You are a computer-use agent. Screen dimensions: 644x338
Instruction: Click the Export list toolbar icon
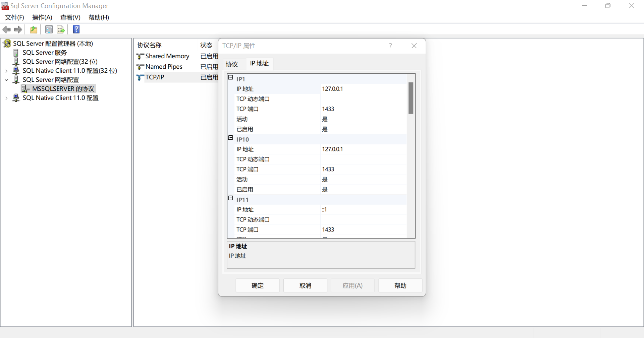(61, 29)
